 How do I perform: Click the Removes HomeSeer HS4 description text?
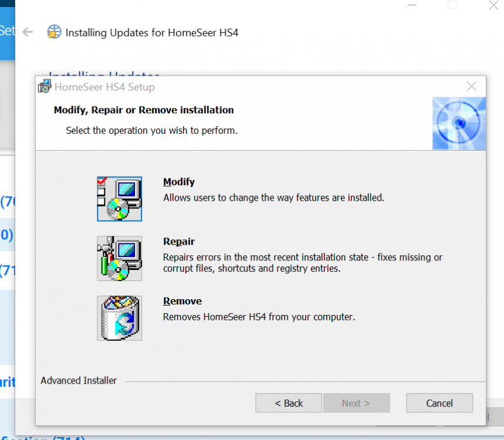tap(259, 317)
